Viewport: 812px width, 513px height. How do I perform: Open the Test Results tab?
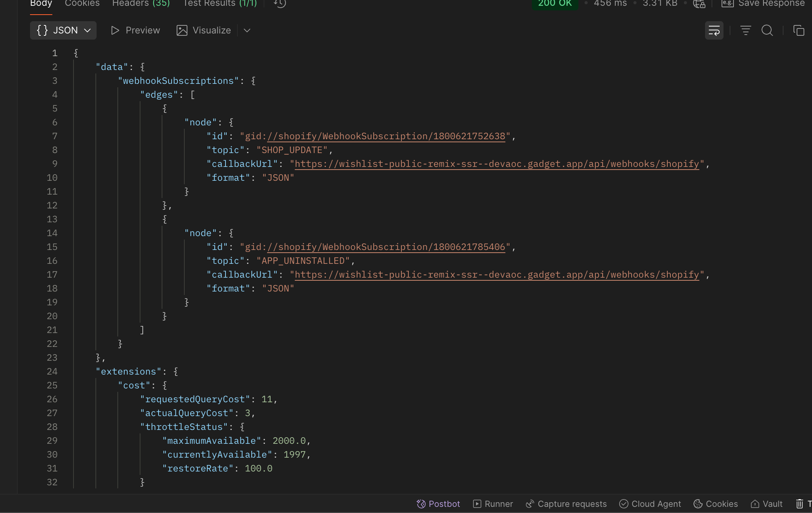coord(220,3)
